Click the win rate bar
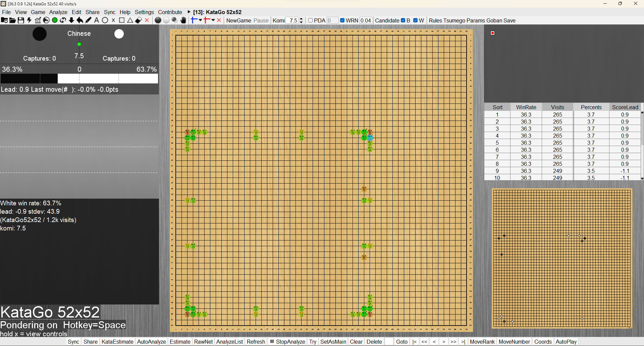The width and height of the screenshot is (644, 346). pos(79,79)
